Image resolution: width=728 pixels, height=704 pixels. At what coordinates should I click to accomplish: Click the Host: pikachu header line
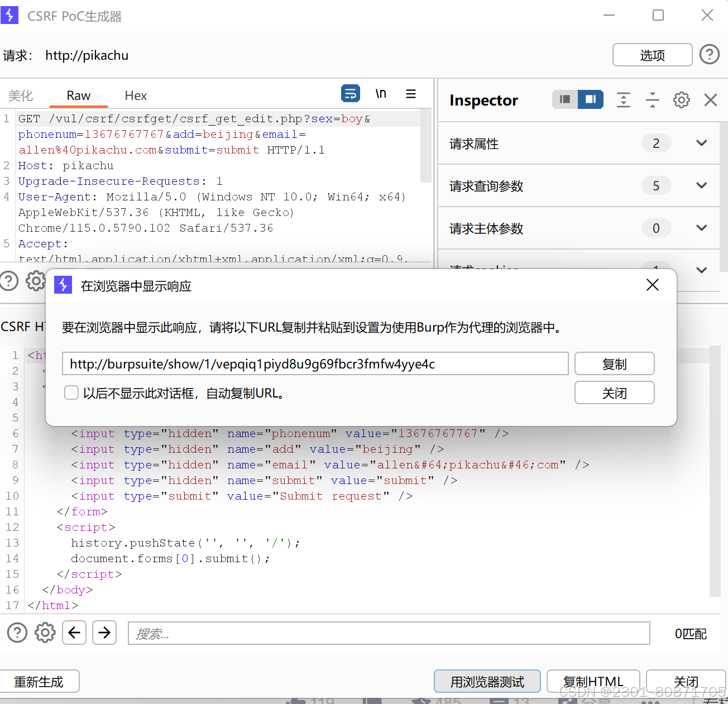tap(66, 166)
